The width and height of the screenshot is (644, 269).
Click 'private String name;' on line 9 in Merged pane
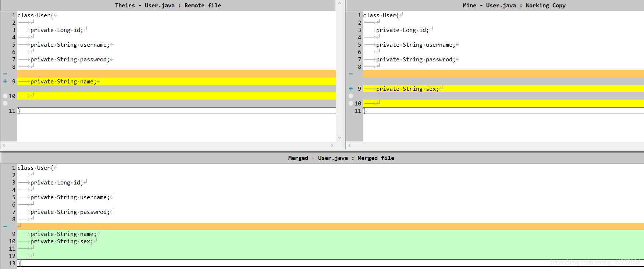pos(63,234)
